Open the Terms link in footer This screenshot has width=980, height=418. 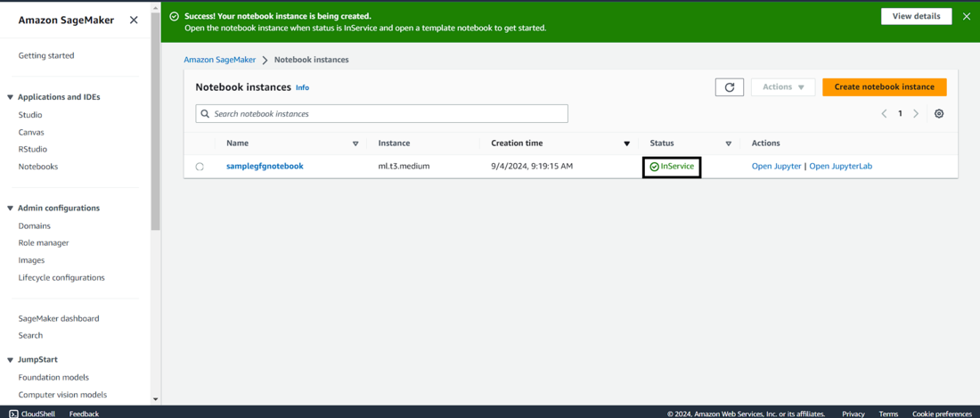click(x=888, y=414)
